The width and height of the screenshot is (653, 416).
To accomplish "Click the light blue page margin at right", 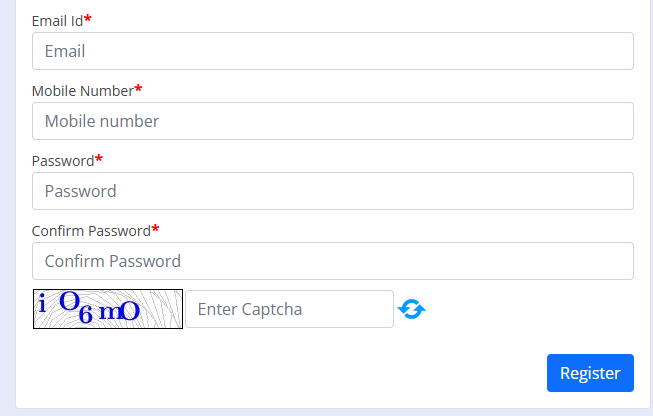I will [646, 200].
